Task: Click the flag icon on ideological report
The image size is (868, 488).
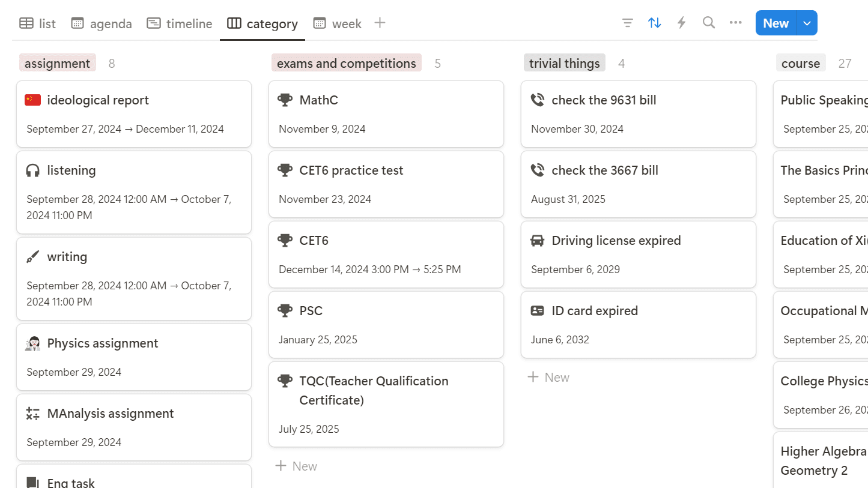Action: 33,100
